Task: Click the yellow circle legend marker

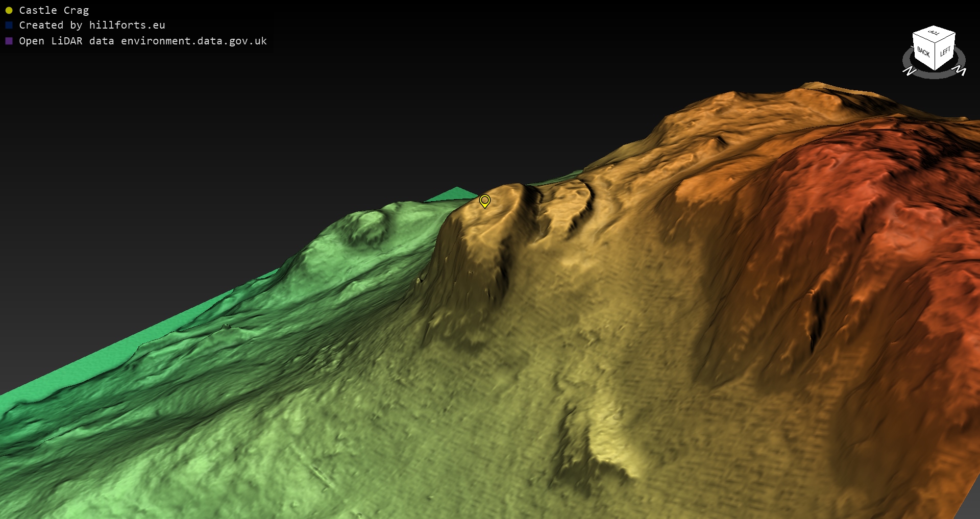Action: 9,10
